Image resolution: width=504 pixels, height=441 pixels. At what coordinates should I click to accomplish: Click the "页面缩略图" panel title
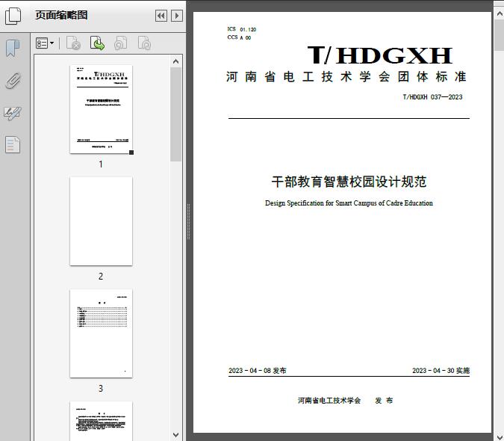pos(61,15)
